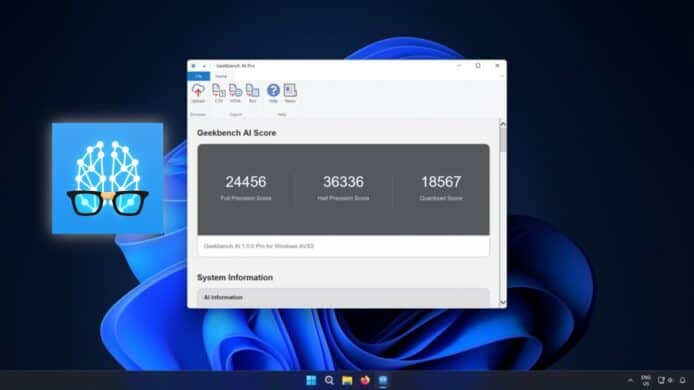Open Firefox from the taskbar

click(x=365, y=380)
